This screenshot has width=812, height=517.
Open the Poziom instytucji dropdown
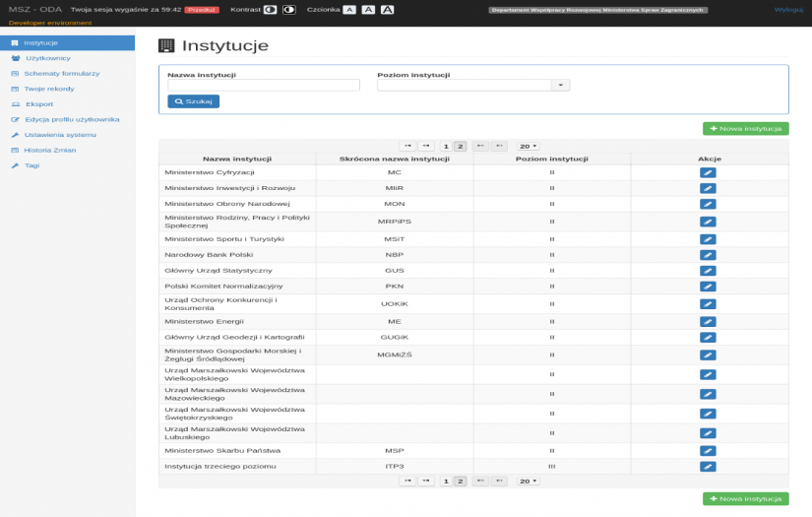click(560, 86)
